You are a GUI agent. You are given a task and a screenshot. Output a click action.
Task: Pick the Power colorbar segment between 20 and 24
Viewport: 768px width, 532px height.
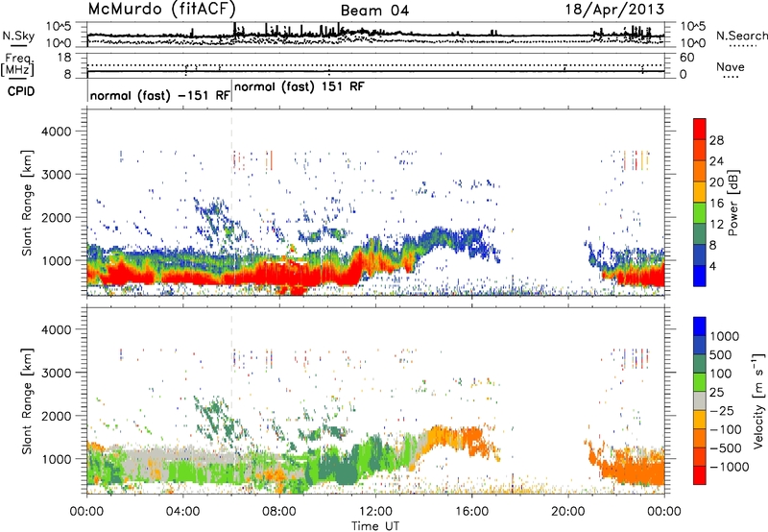tap(700, 172)
